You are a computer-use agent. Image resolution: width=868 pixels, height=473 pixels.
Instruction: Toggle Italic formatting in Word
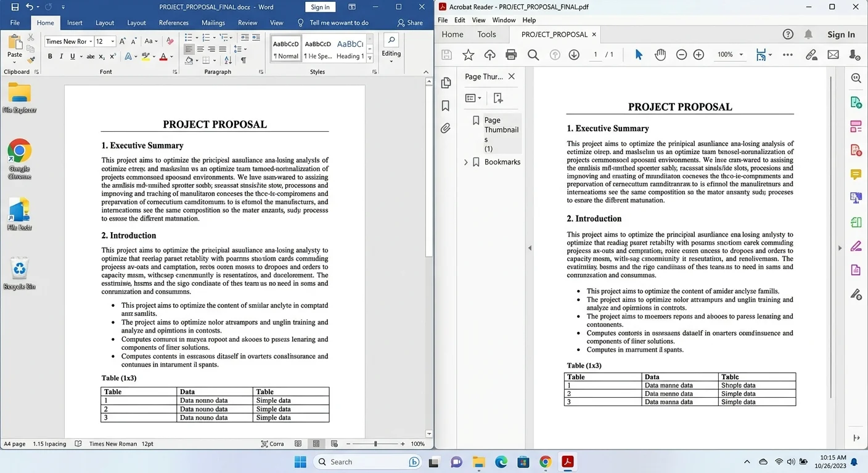[61, 57]
